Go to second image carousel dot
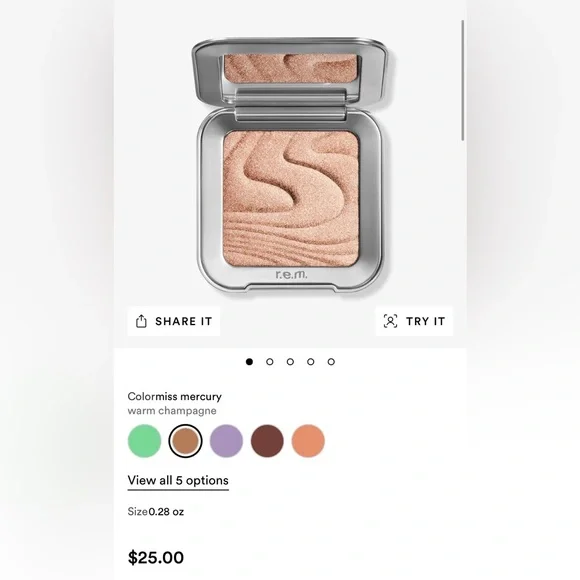 pos(270,362)
